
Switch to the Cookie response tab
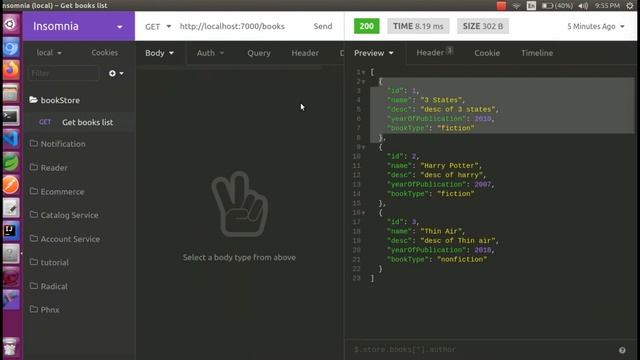[487, 53]
